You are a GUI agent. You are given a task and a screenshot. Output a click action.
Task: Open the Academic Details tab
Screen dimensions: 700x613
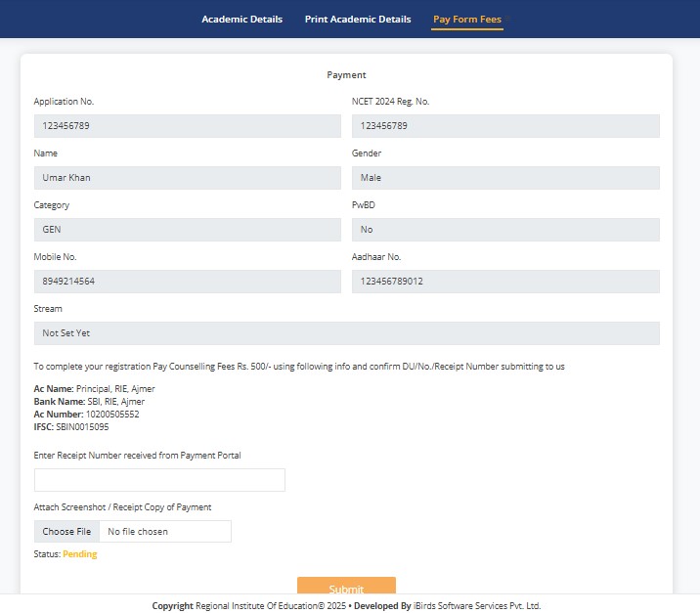point(241,20)
